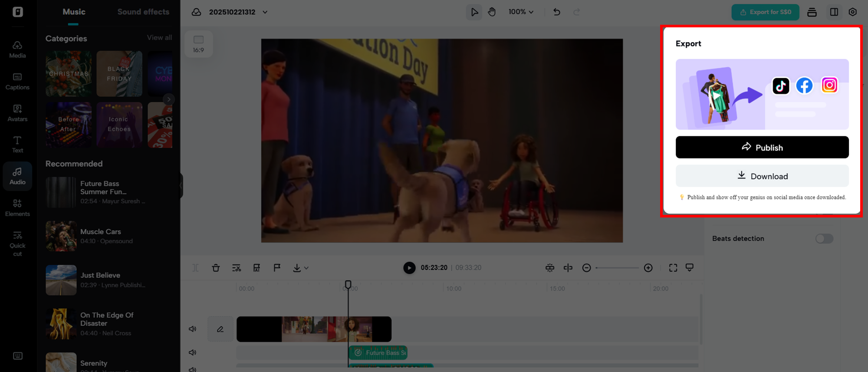The height and width of the screenshot is (372, 868).
Task: Redo the last undone action
Action: tap(576, 12)
